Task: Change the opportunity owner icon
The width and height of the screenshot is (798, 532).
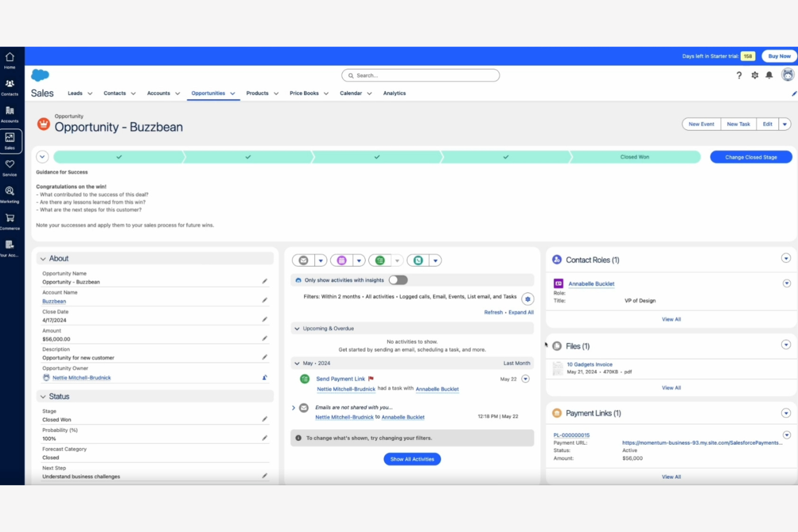Action: click(x=265, y=377)
